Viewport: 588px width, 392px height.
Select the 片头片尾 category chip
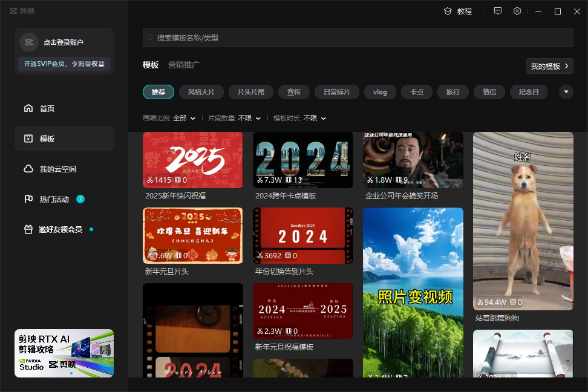pos(251,92)
